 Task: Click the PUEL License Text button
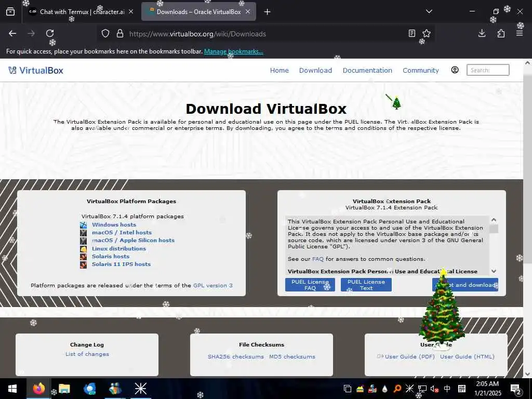click(366, 285)
